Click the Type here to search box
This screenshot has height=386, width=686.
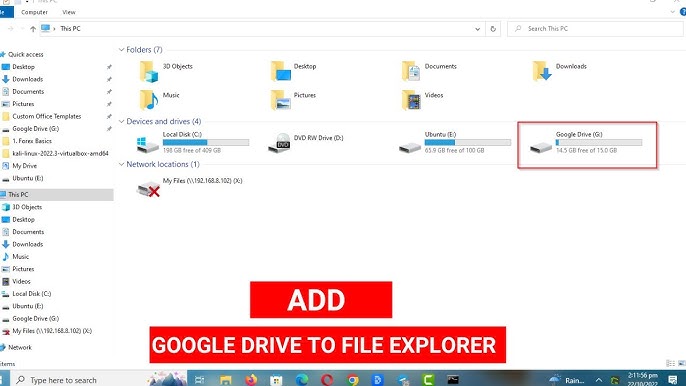[98, 380]
